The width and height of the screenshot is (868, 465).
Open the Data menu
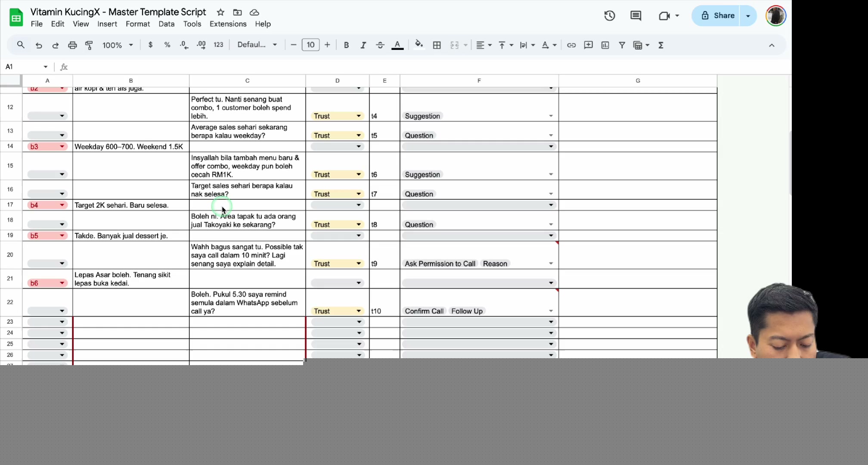pos(166,24)
